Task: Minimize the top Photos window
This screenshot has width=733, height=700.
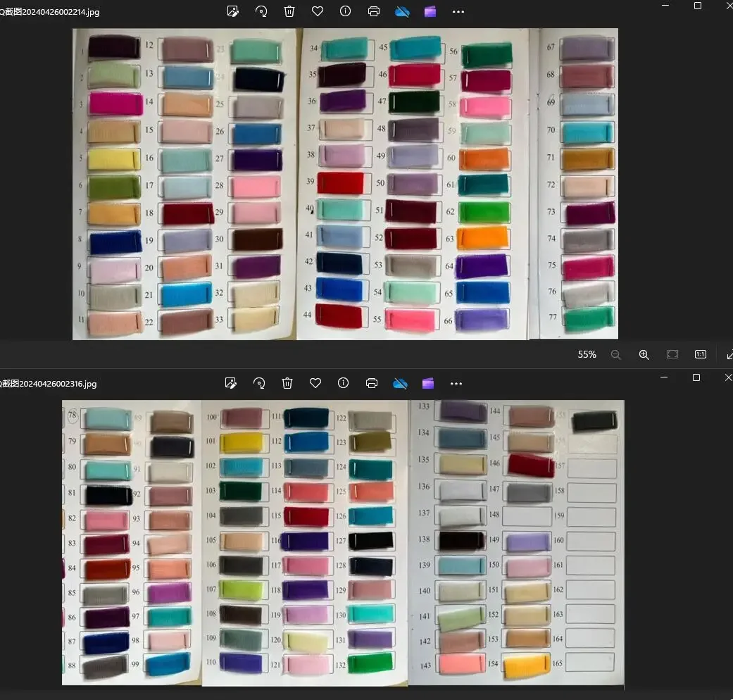Action: pyautogui.click(x=665, y=6)
